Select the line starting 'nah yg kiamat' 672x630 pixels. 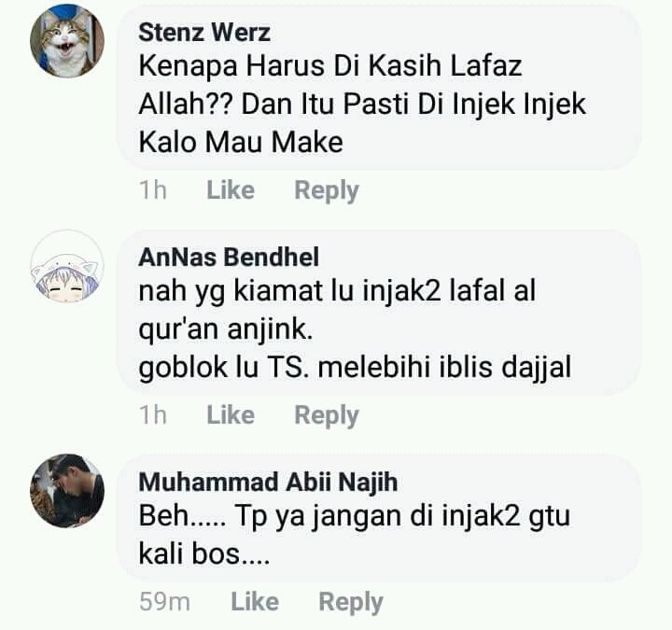337,292
